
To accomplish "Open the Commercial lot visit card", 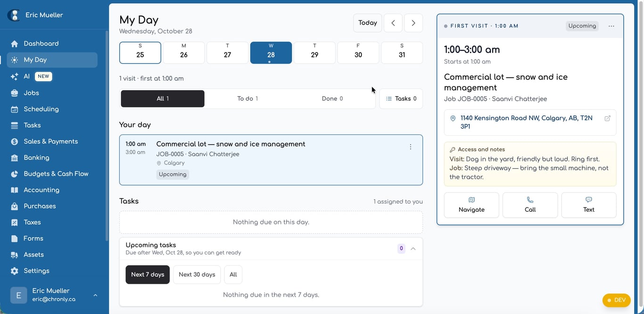I will tap(271, 160).
